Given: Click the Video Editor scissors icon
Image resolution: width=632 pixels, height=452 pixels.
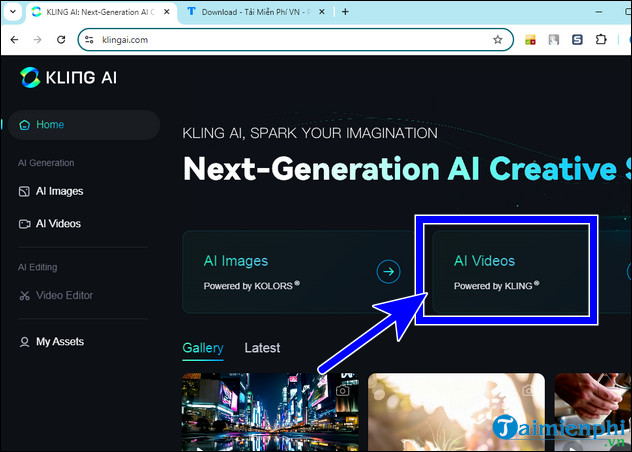Looking at the screenshot, I should click(x=25, y=296).
